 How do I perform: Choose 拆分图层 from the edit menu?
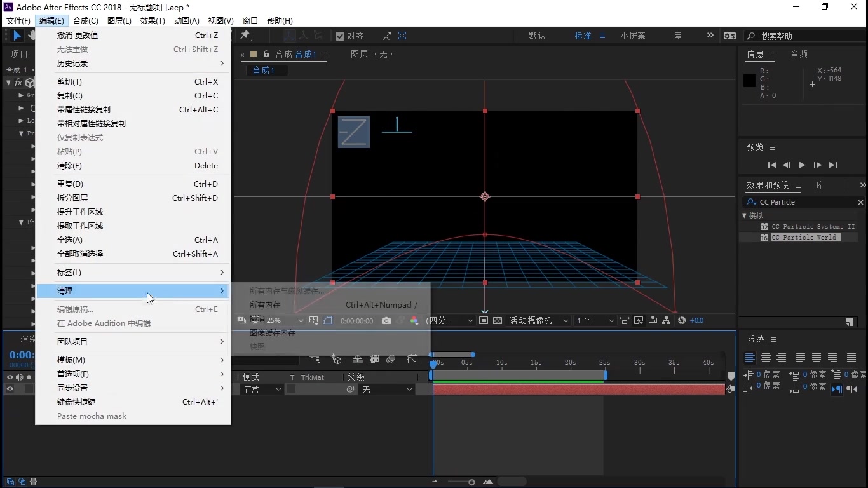click(133, 198)
